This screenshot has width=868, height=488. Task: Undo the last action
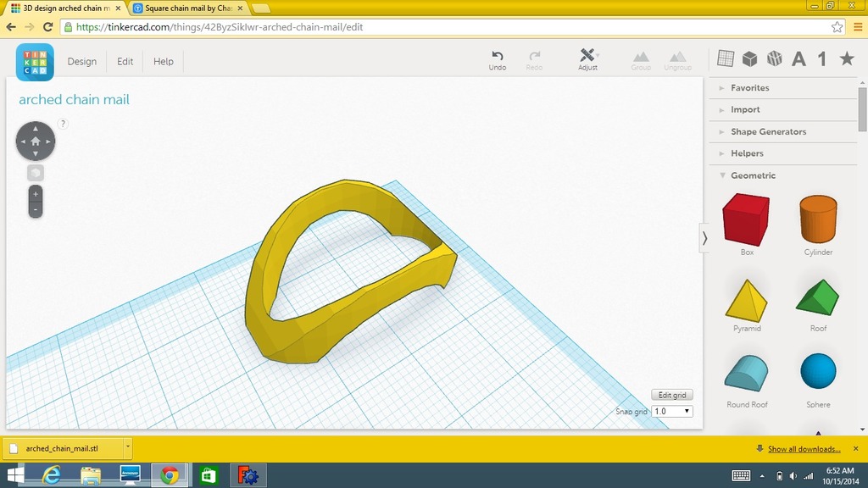click(497, 60)
